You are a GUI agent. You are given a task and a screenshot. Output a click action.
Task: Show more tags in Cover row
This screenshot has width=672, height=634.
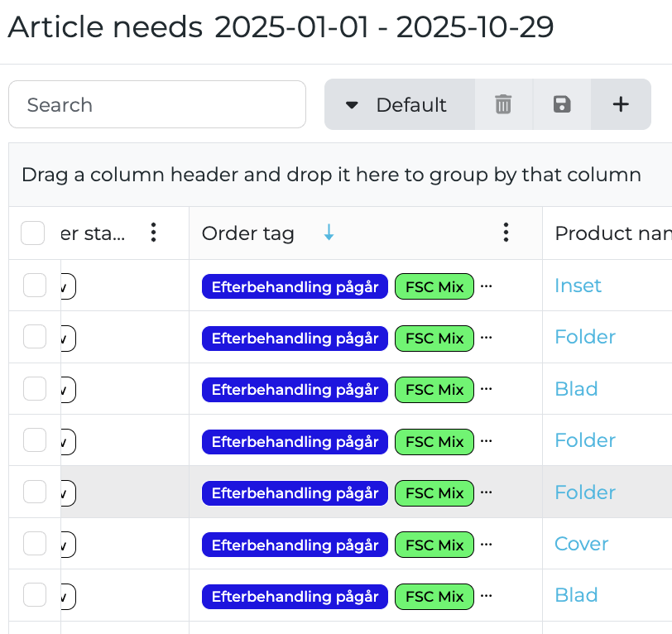click(487, 545)
